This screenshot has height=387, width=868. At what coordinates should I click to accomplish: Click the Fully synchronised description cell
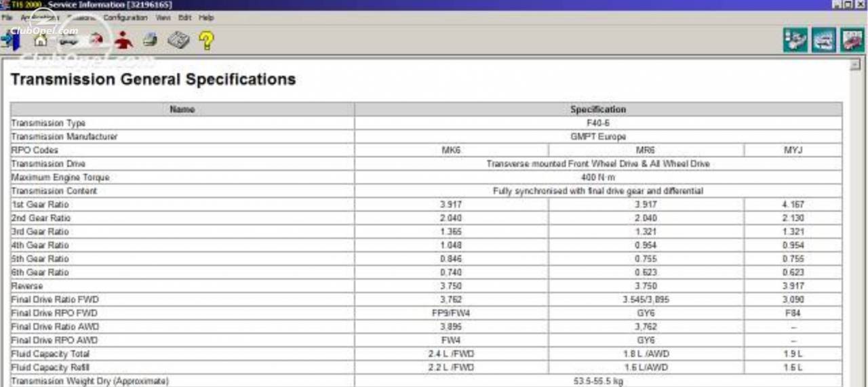(x=598, y=191)
